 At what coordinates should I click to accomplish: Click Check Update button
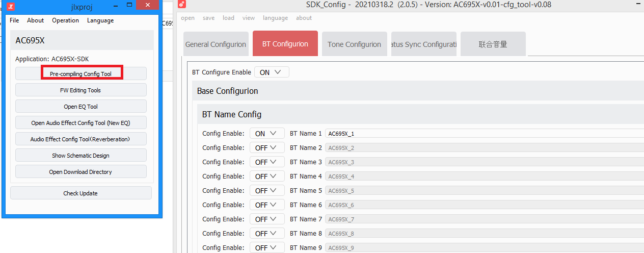click(x=81, y=193)
